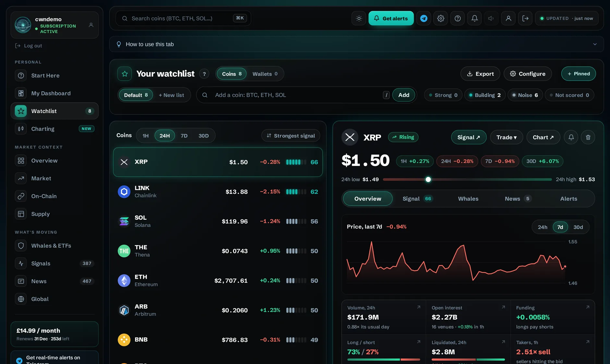Image resolution: width=610 pixels, height=364 pixels.
Task: Select the LINK Chainlink row
Action: point(218,192)
